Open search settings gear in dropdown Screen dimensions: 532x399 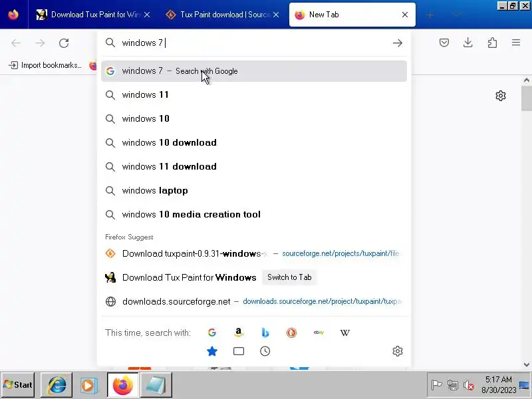(397, 351)
